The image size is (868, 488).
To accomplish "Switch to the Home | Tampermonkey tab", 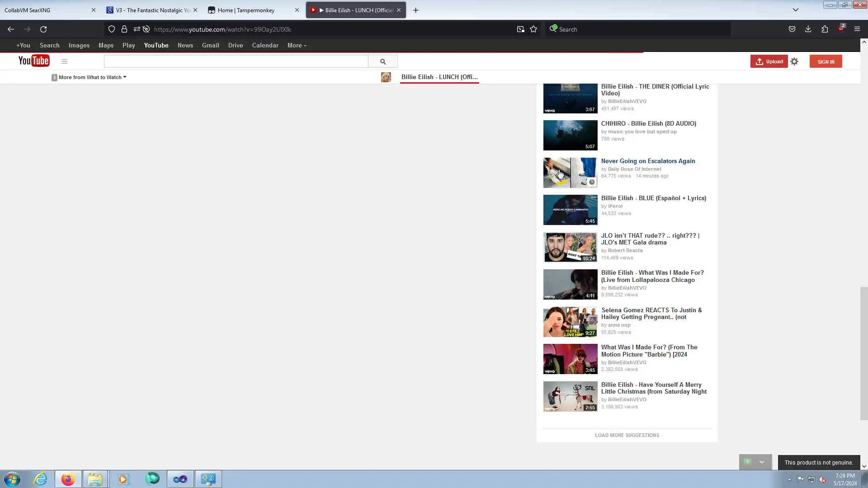I will tap(246, 10).
